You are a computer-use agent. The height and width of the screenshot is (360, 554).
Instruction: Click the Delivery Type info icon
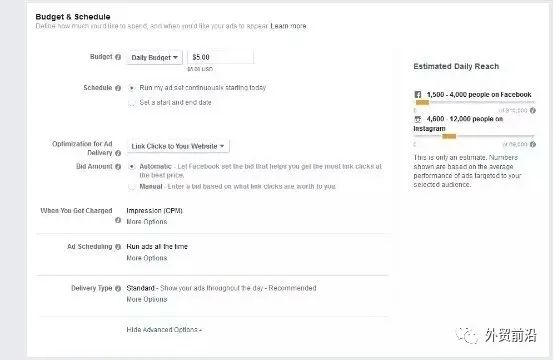[118, 288]
